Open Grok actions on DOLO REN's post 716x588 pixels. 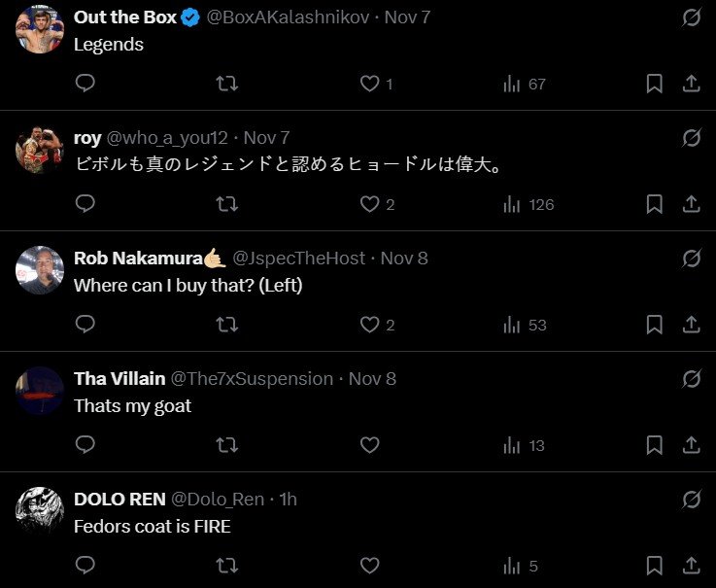click(692, 500)
